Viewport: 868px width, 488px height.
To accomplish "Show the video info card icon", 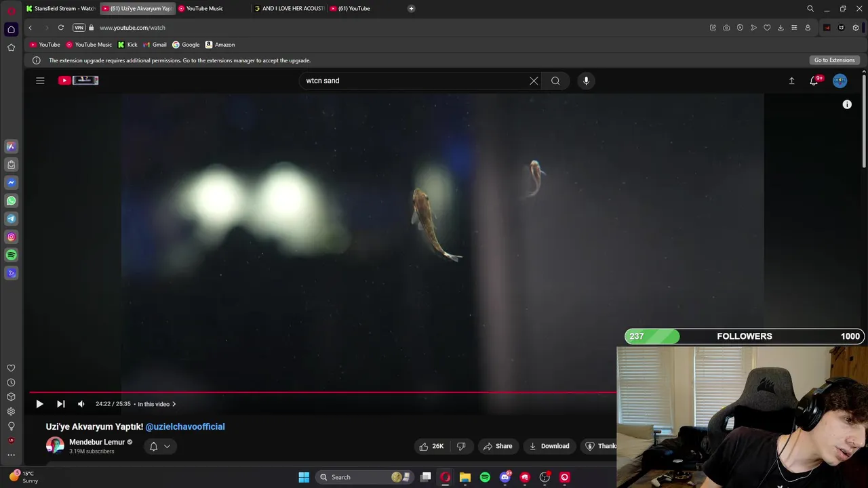I will coord(847,104).
